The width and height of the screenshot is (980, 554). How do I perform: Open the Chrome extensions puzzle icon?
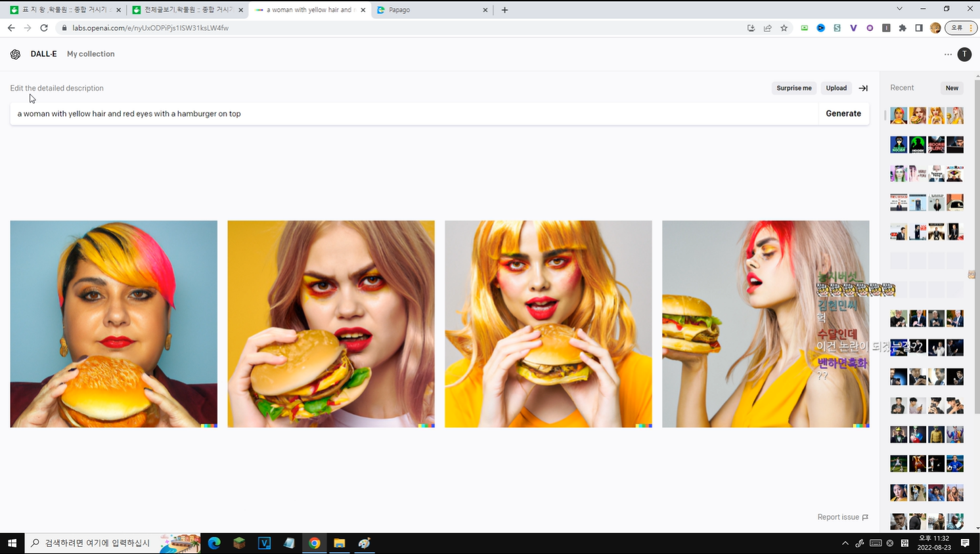[x=902, y=28]
